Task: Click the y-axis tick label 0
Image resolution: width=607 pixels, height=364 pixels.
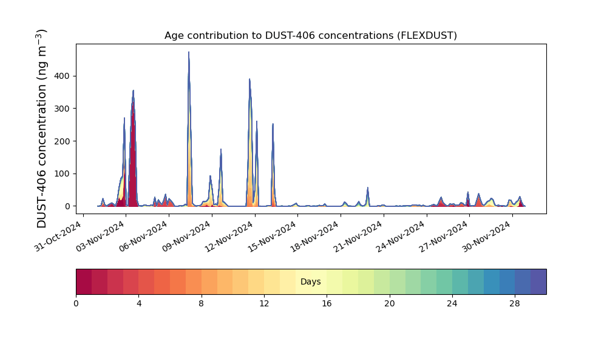Action: tap(68, 206)
